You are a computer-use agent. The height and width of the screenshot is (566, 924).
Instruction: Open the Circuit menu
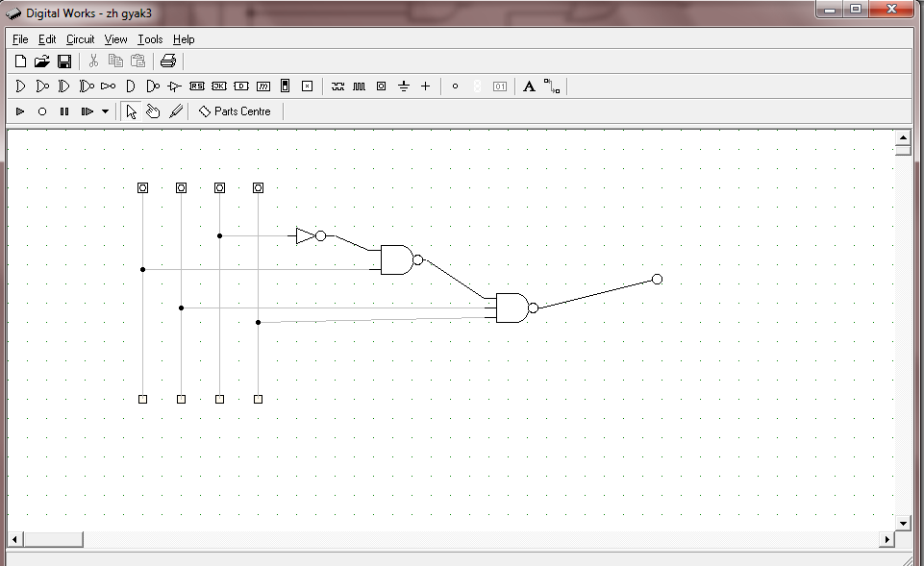click(80, 39)
